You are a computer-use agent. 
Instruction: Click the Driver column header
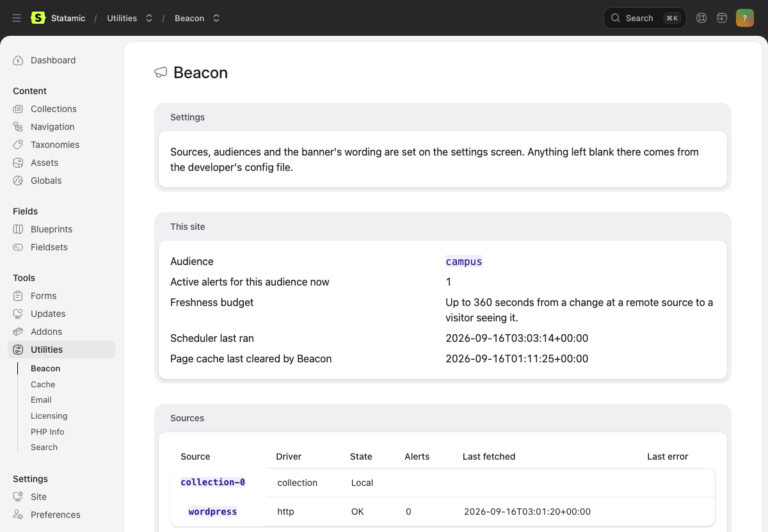pos(289,456)
